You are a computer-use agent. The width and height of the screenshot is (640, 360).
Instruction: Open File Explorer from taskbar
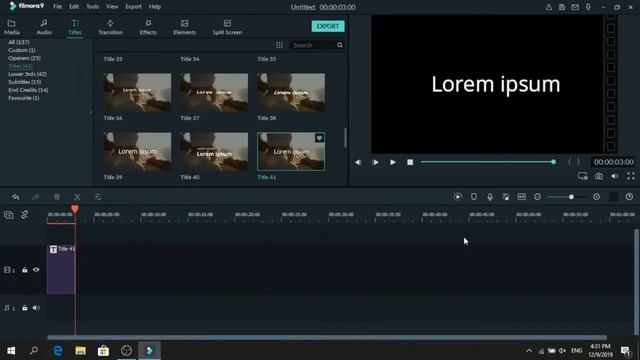point(80,350)
